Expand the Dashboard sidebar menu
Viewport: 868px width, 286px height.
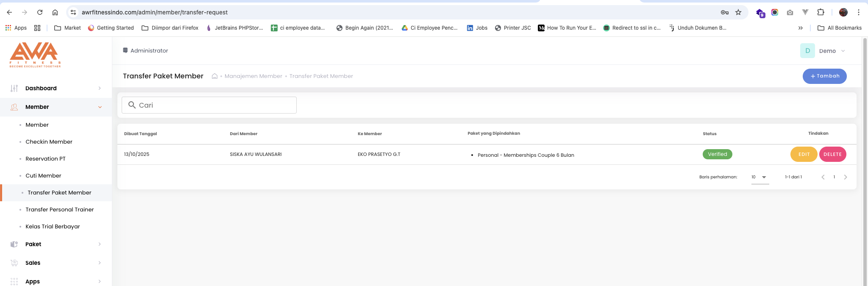pos(100,88)
